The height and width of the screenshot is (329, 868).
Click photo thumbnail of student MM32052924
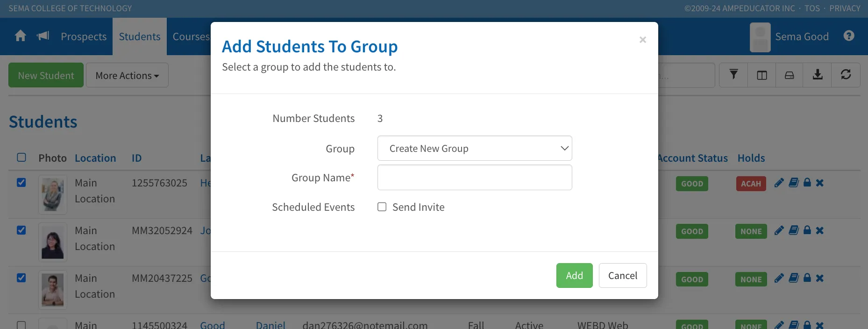point(53,242)
